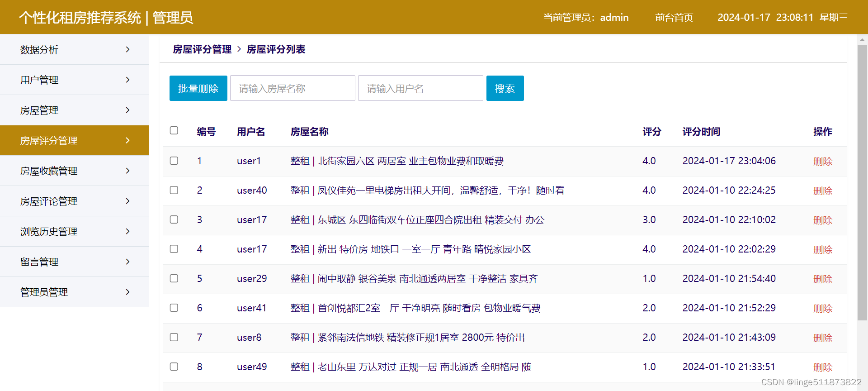Screen dimensions: 868x391
Task: Click the 评分 column header
Action: pos(652,132)
